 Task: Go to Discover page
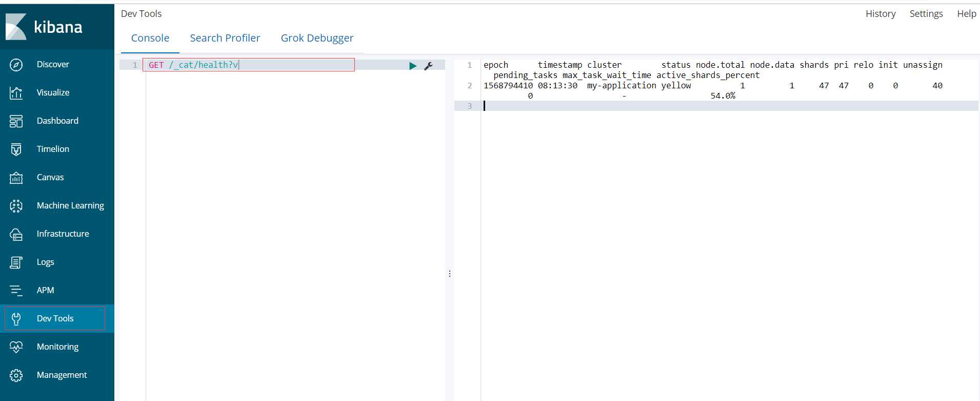click(53, 64)
